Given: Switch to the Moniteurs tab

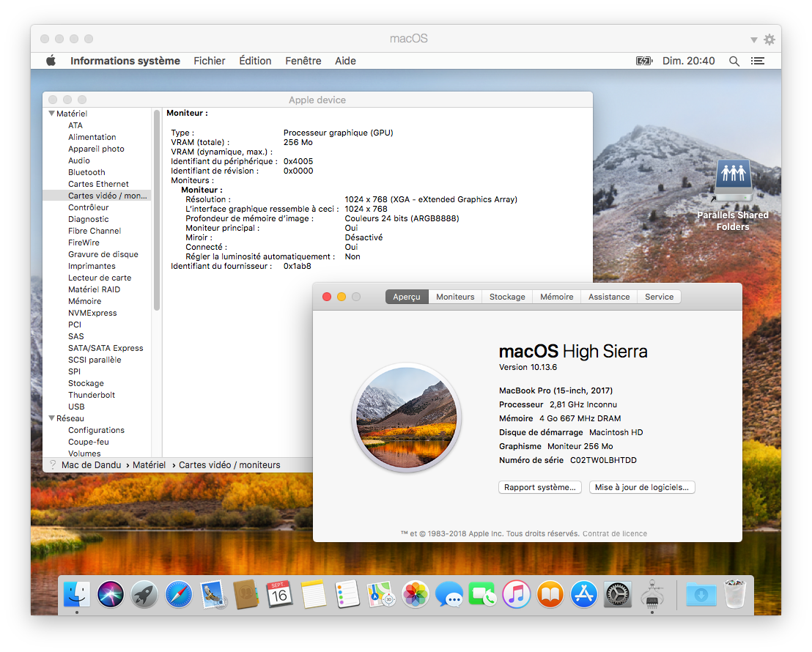Looking at the screenshot, I should click(x=455, y=297).
